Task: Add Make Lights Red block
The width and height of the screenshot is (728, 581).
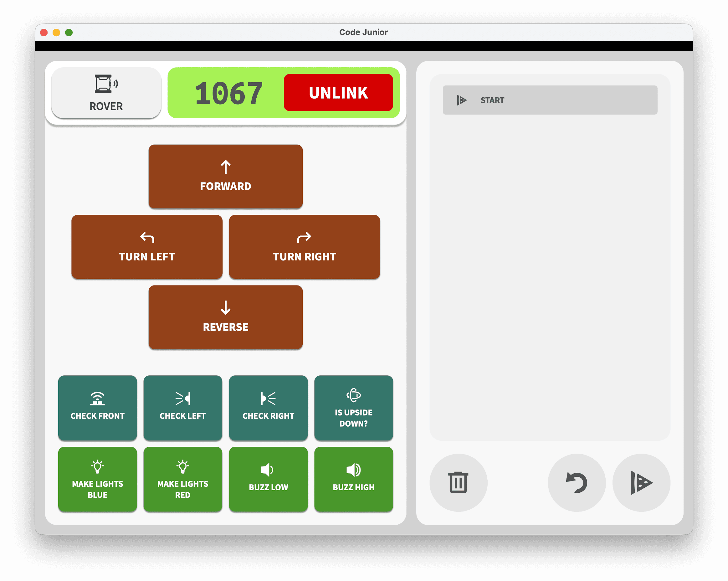Action: (183, 479)
